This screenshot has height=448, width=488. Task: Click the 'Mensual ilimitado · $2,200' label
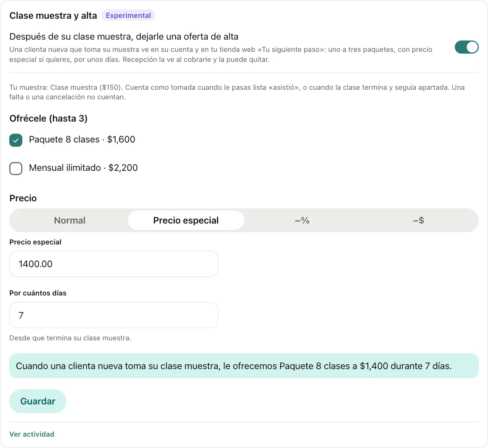pos(83,168)
